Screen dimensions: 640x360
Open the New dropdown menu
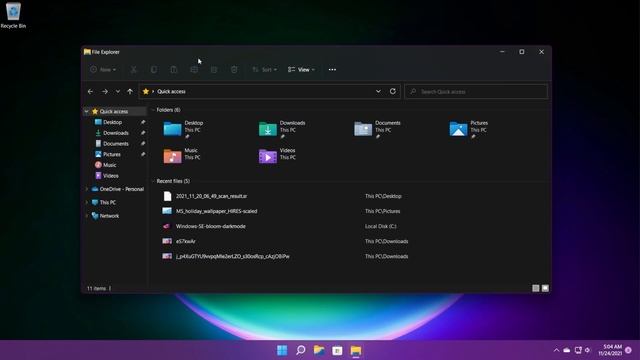click(103, 70)
